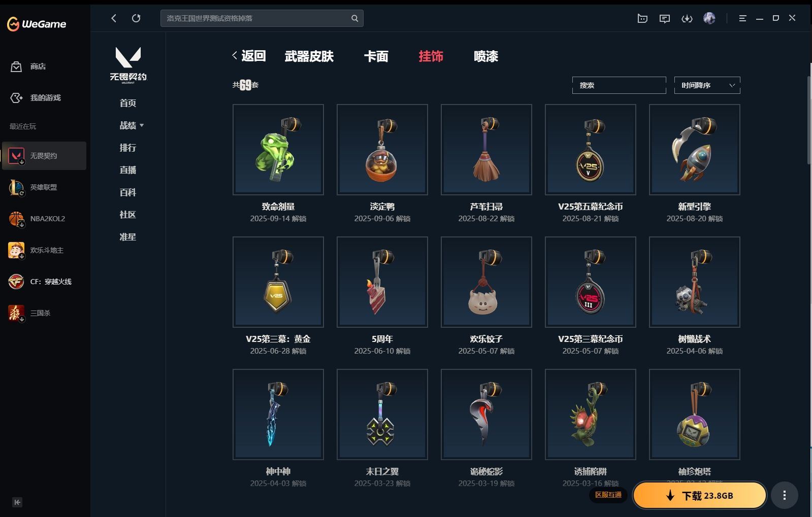Open the hamburger menu icon
The width and height of the screenshot is (812, 517).
742,18
